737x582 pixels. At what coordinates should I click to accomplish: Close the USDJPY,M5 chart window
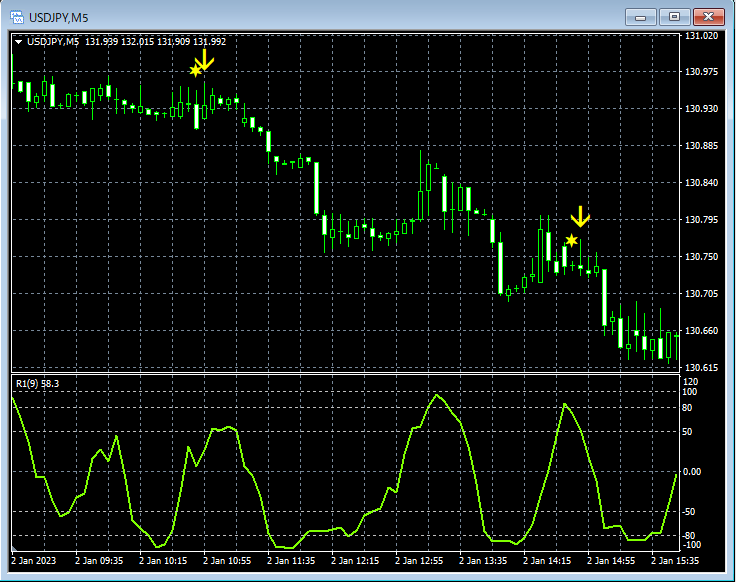tap(709, 17)
